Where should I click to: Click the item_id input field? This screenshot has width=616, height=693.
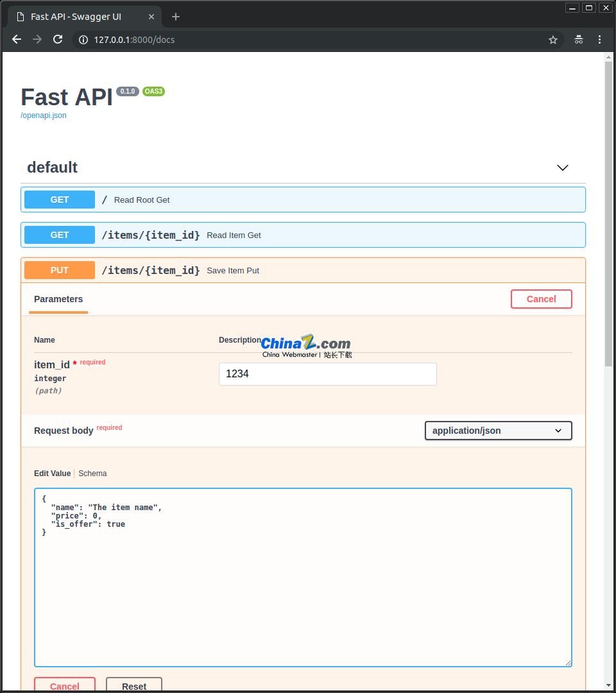[327, 374]
